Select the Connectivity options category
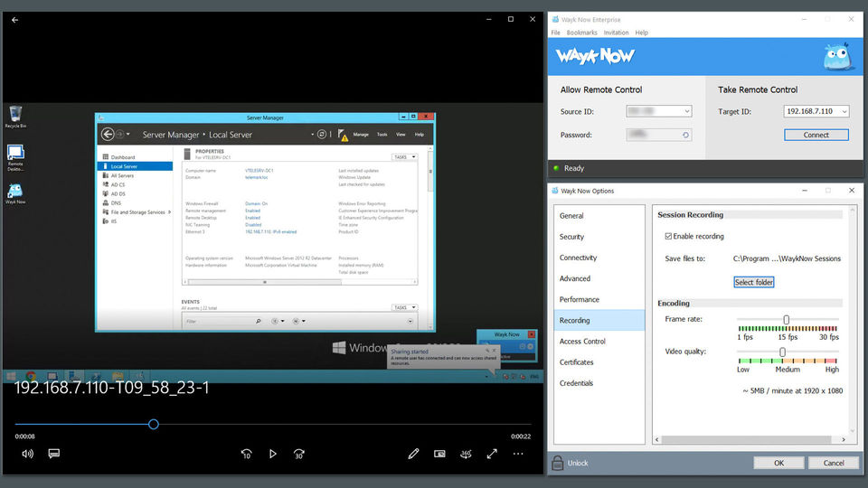 coord(599,258)
